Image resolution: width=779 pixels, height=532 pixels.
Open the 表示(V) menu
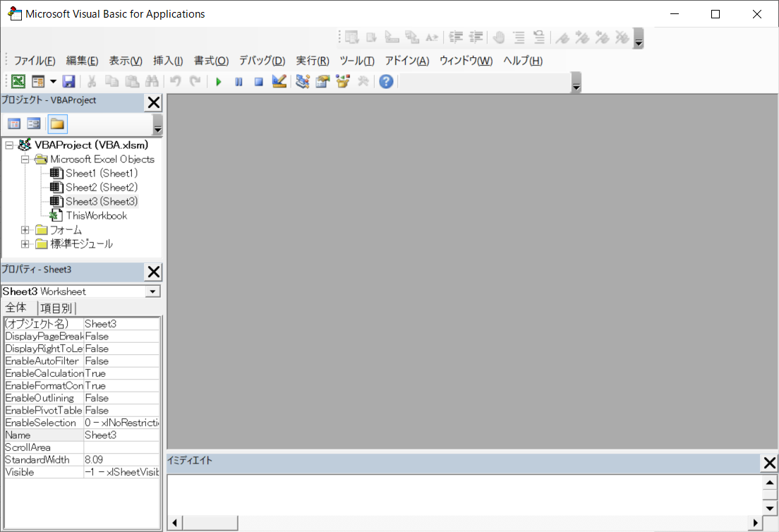tap(126, 61)
